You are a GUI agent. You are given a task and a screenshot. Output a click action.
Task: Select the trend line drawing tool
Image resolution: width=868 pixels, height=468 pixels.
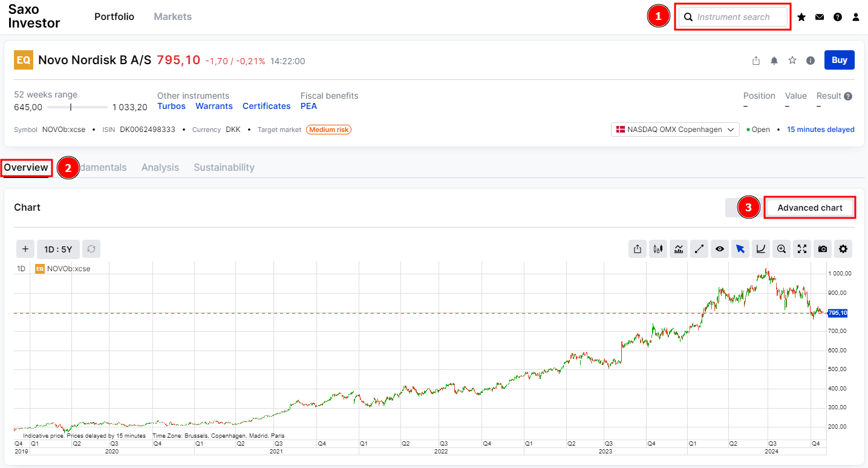699,249
